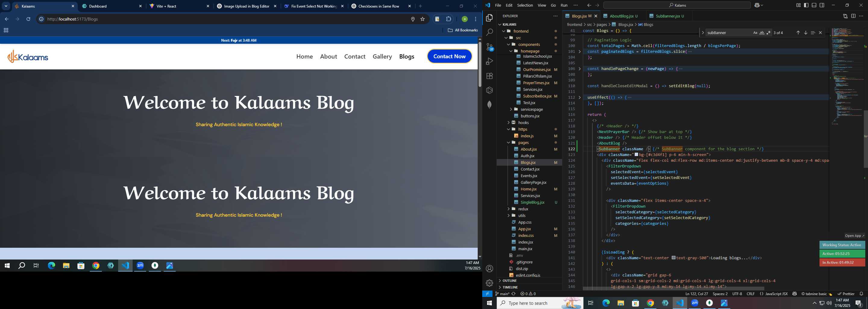Viewport: 868px width, 309px height.
Task: Open Zoom from the right Windows taskbar
Action: tap(695, 303)
